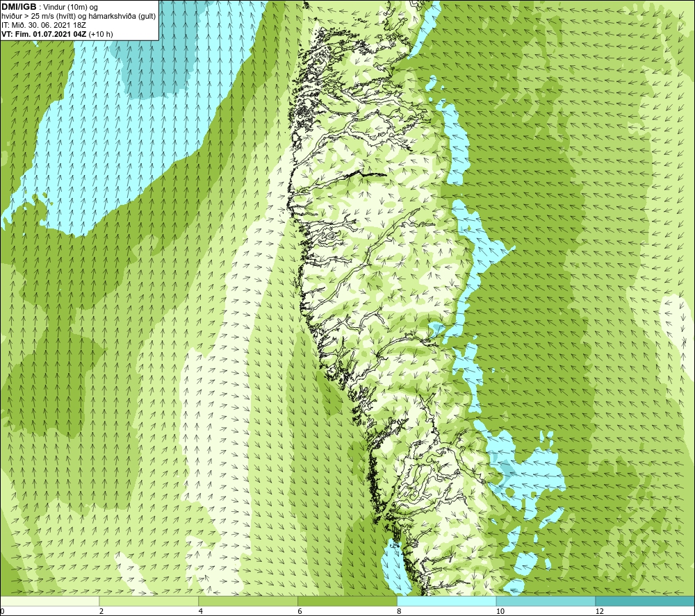
Task: Click the legend scale label '0'
Action: point(2,611)
